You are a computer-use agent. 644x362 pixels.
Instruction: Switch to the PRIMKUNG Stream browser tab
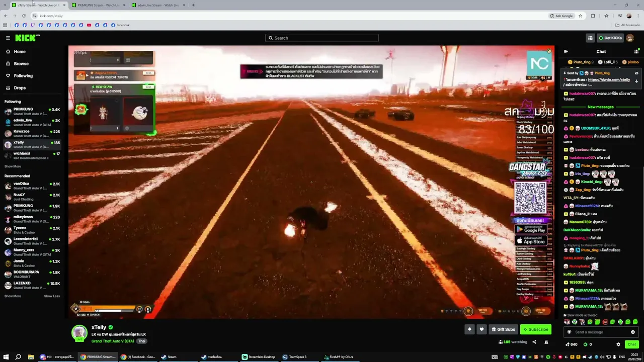tap(99, 5)
